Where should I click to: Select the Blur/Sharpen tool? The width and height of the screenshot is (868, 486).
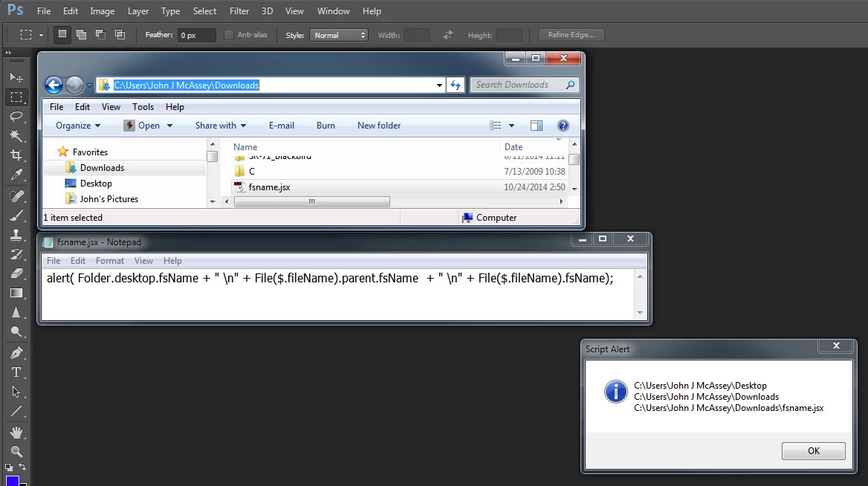(16, 312)
